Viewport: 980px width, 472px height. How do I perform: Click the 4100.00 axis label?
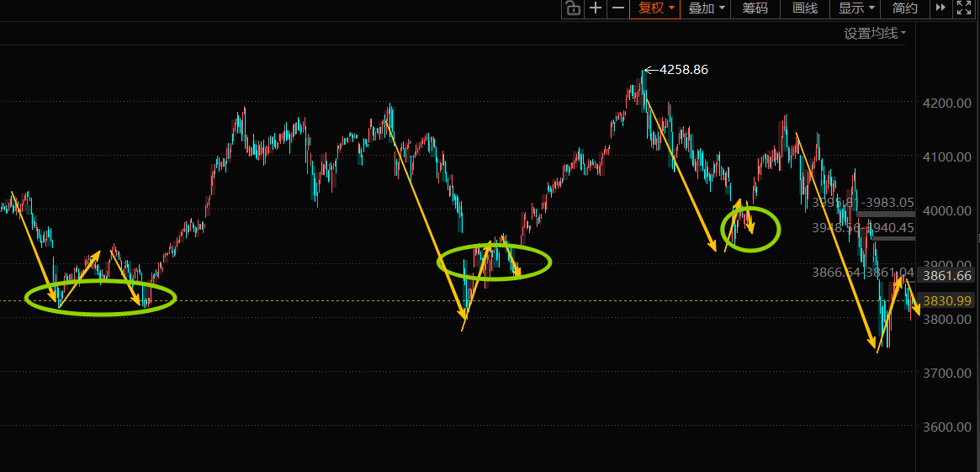[946, 156]
